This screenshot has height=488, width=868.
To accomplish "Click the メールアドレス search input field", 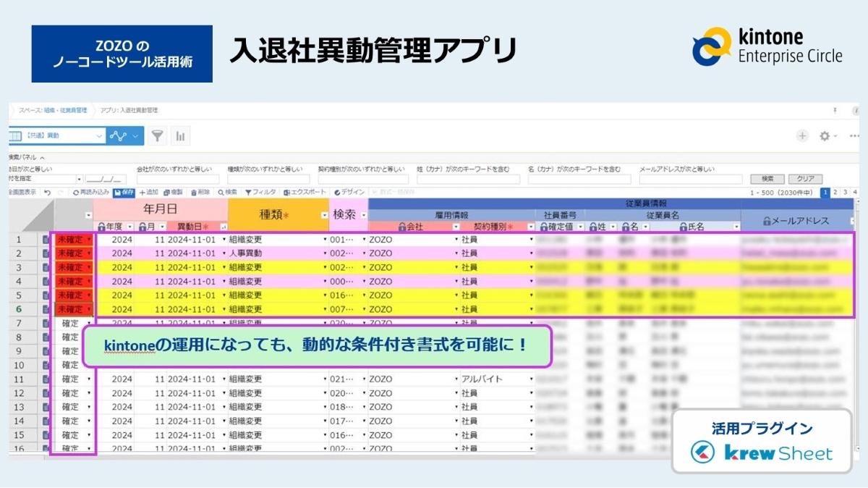I will [x=690, y=180].
